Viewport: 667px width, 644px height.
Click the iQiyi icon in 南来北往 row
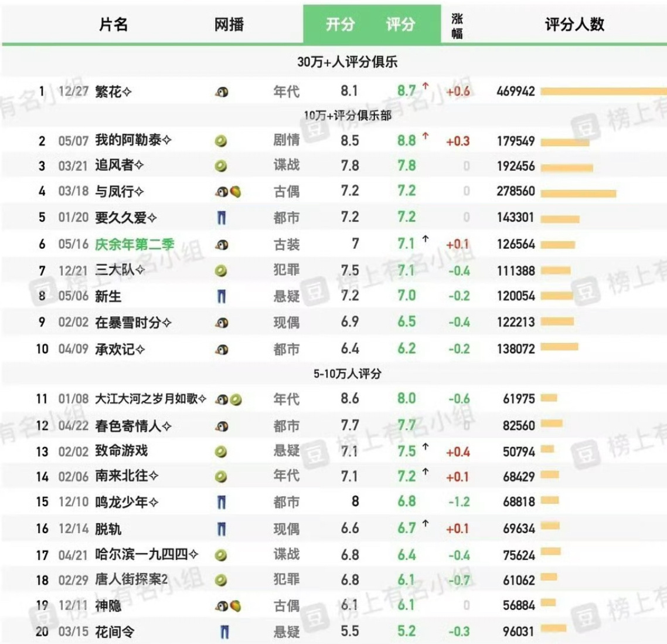pyautogui.click(x=221, y=477)
